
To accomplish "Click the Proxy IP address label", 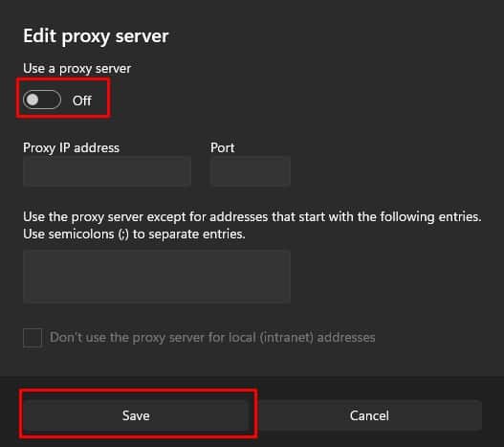I will [x=71, y=148].
